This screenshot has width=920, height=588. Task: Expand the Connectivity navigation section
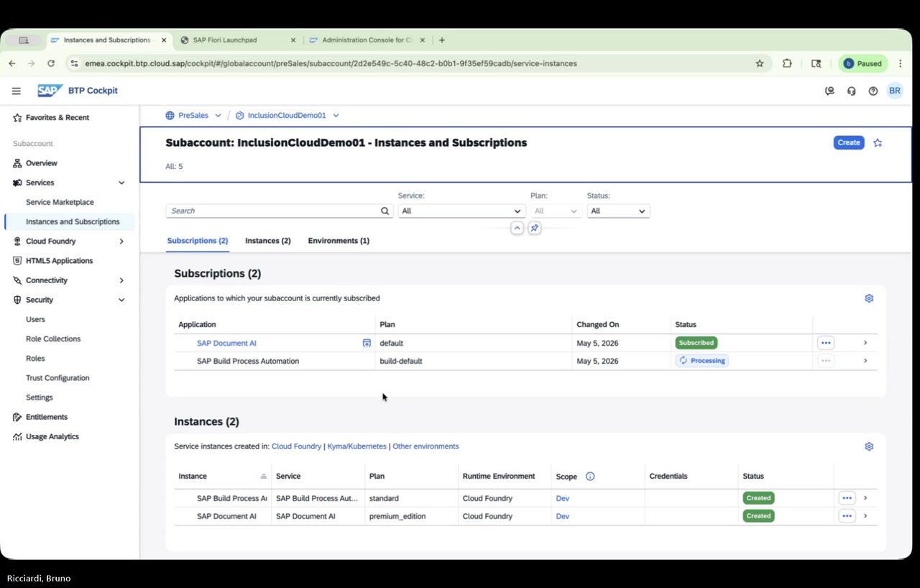click(x=121, y=280)
